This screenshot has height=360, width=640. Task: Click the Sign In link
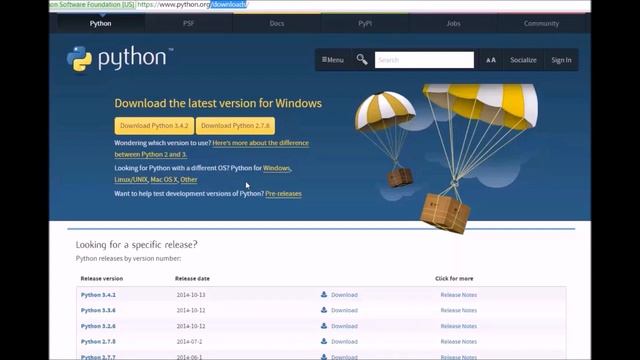coord(561,60)
